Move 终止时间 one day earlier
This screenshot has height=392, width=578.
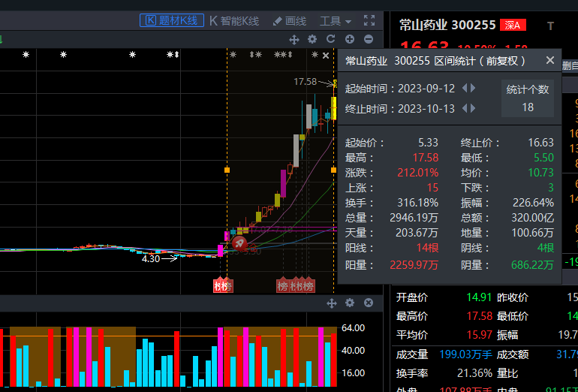465,108
